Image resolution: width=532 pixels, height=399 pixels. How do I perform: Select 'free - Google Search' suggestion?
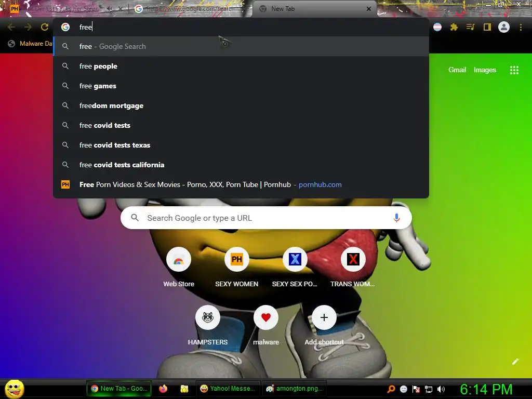click(241, 46)
